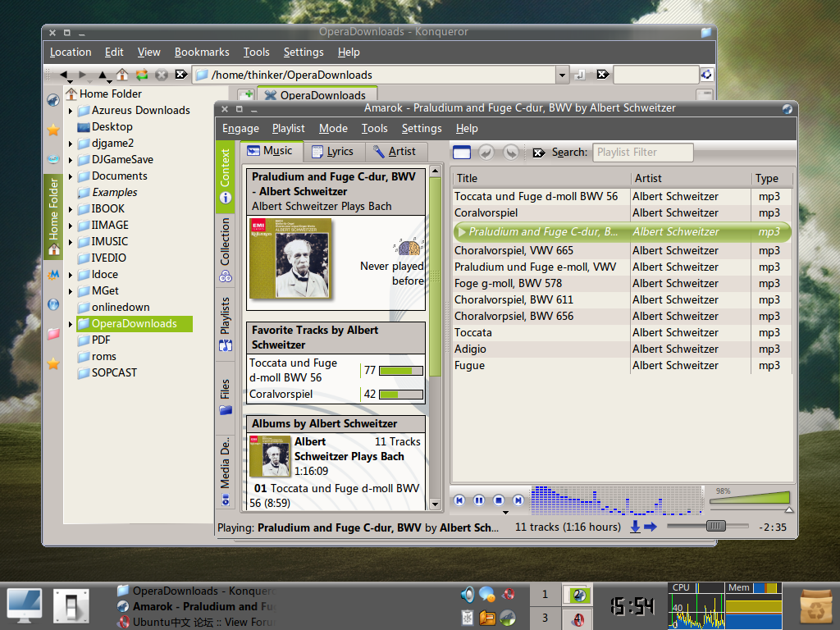The height and width of the screenshot is (630, 840).
Task: Open Bookmarks menu in Konqueror
Action: pos(202,52)
